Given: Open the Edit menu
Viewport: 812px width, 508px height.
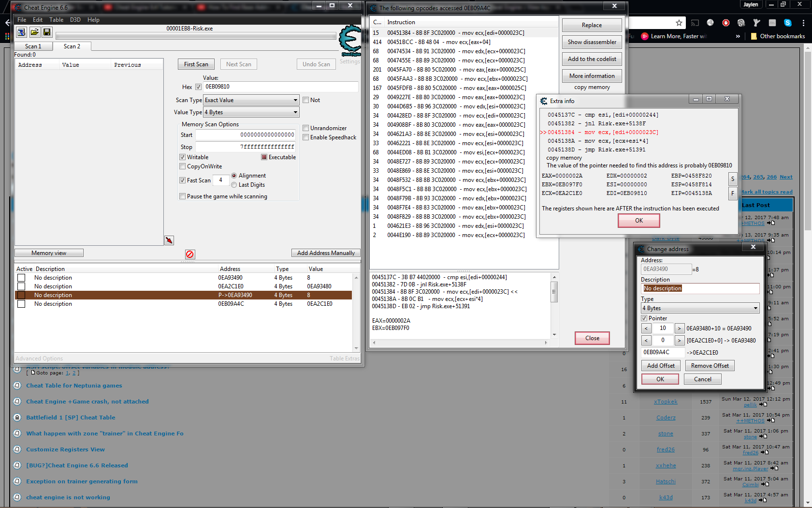Looking at the screenshot, I should pyautogui.click(x=38, y=20).
